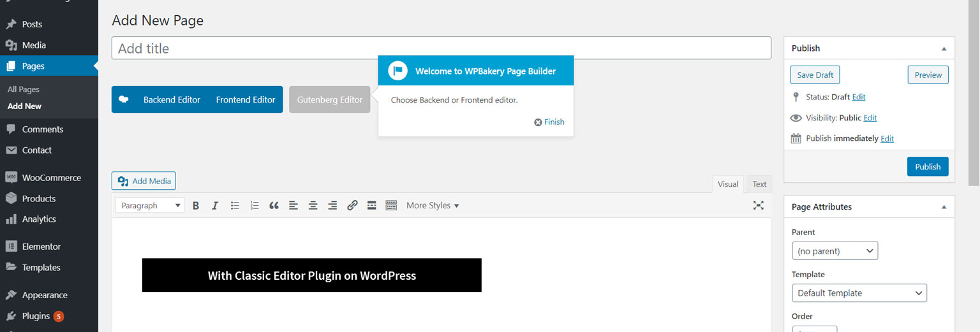Screen dimensions: 980x332
Task: Enter distraction-free fullscreen mode
Action: click(x=758, y=205)
